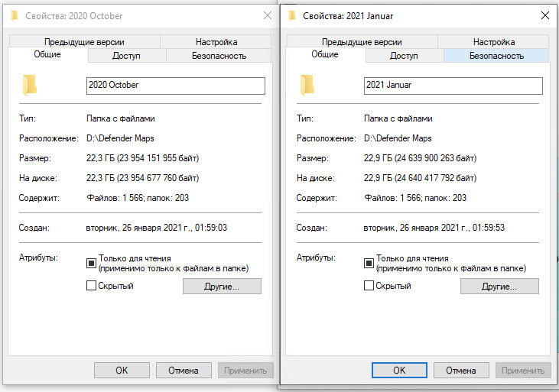Click the folder icon beside 2020 October name
The width and height of the screenshot is (559, 392).
tap(29, 85)
